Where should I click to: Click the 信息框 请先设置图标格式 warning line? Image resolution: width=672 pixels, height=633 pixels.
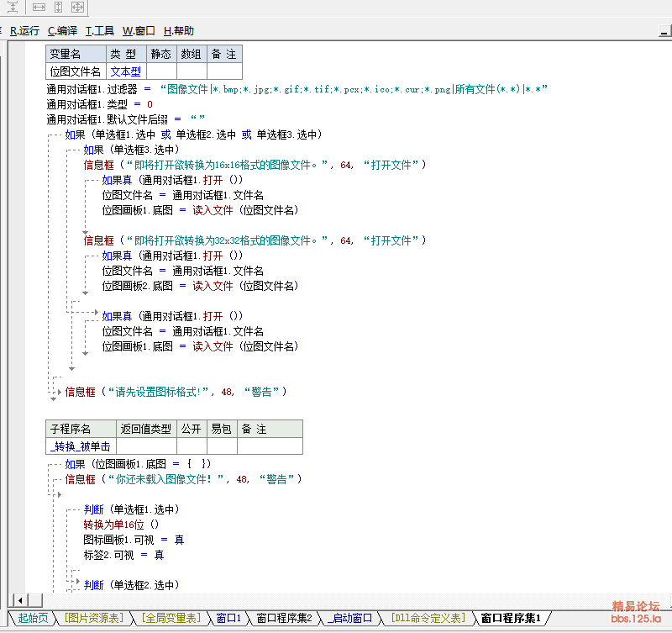(176, 392)
